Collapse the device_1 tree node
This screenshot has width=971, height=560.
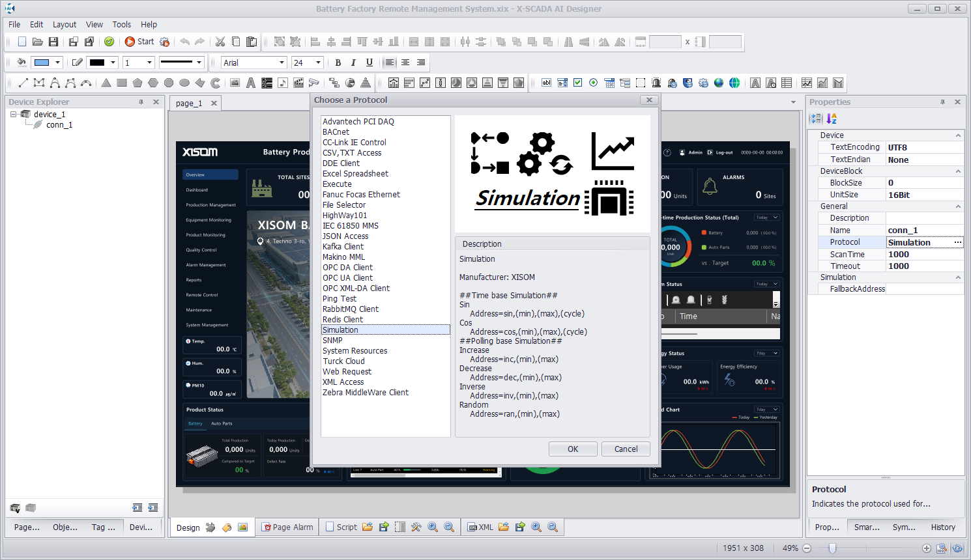coord(13,114)
